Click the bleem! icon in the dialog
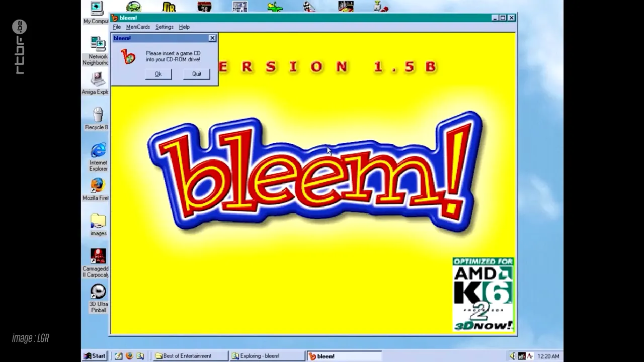Image resolution: width=644 pixels, height=362 pixels. click(129, 57)
